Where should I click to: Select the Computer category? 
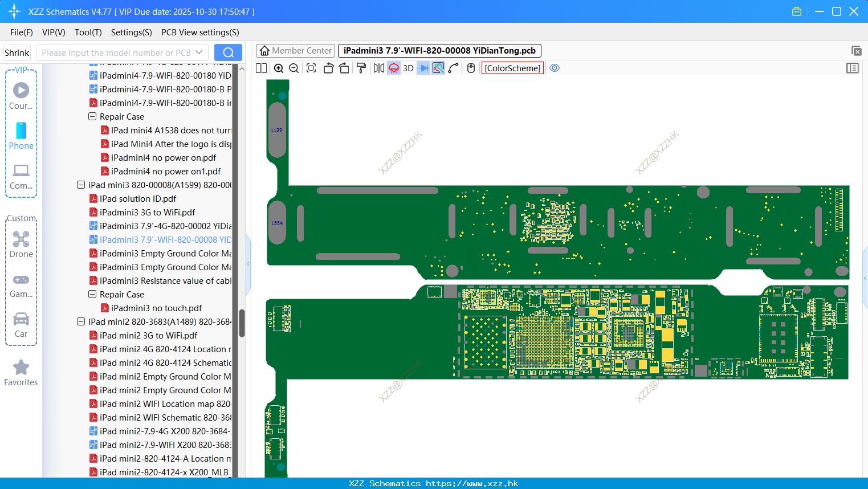(21, 176)
